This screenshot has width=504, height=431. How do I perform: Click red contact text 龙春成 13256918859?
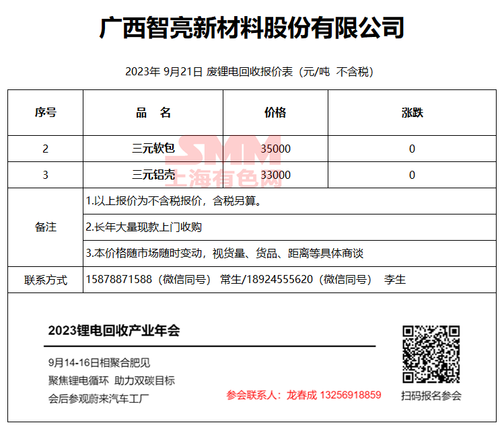pyautogui.click(x=334, y=395)
